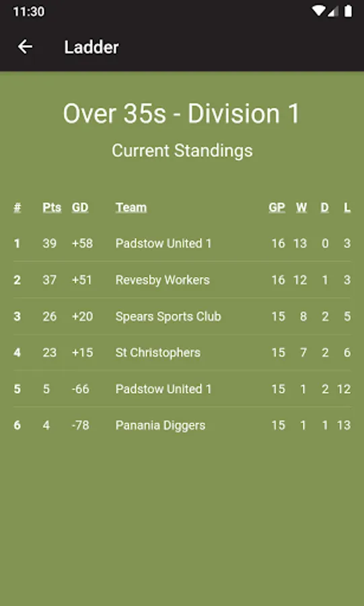Choose the St Christophers row
The width and height of the screenshot is (364, 606).
coord(182,352)
